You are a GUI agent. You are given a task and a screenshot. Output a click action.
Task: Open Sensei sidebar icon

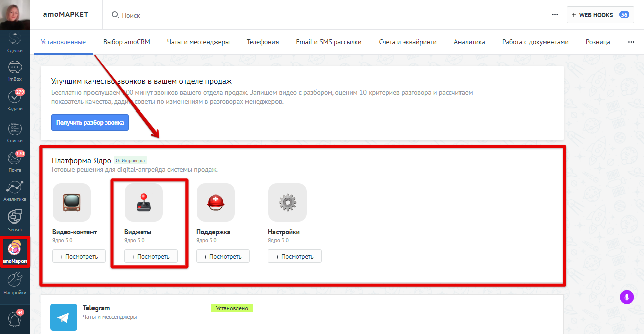pyautogui.click(x=15, y=221)
